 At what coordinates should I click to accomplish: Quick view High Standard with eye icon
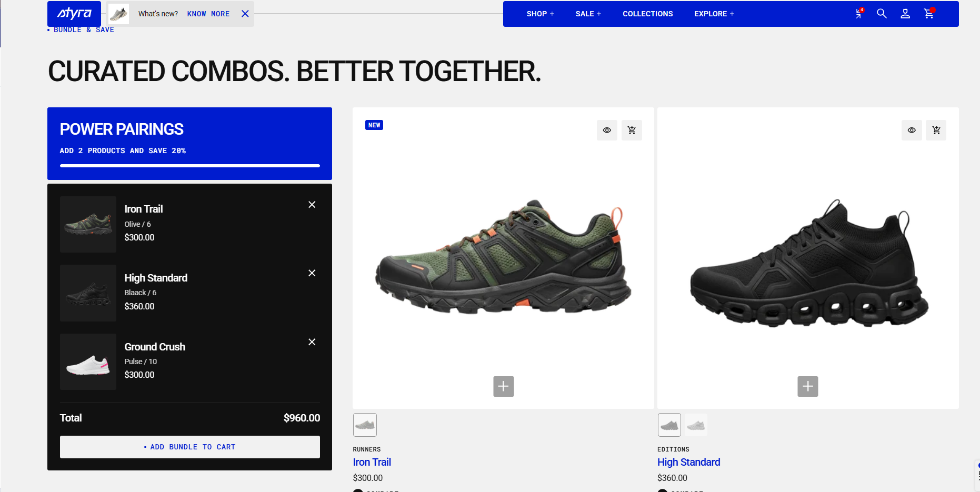pos(912,130)
